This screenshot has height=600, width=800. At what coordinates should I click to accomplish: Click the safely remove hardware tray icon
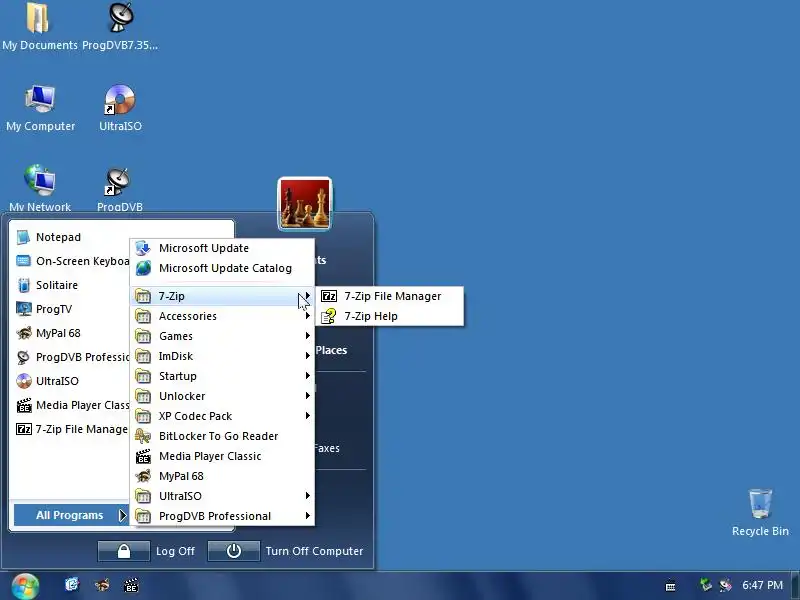pos(706,585)
